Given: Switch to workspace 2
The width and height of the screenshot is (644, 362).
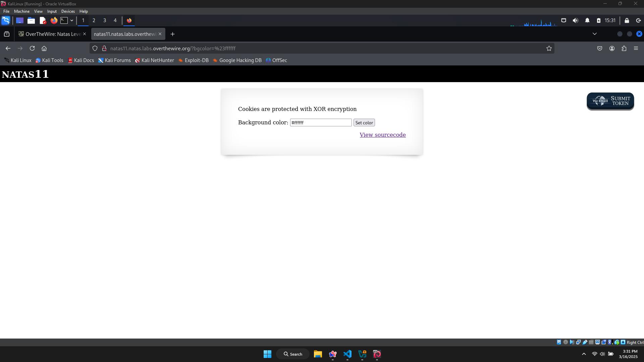Looking at the screenshot, I should (x=94, y=20).
